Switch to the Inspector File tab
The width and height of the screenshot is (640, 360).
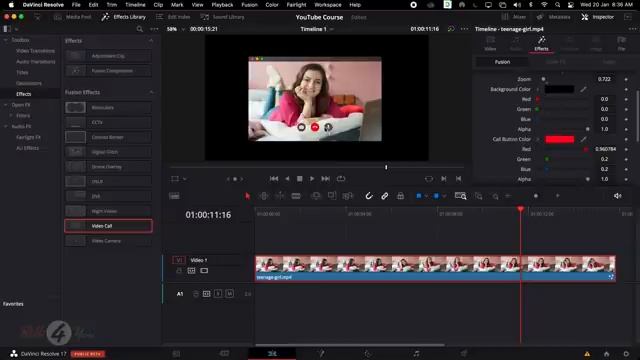click(x=621, y=43)
